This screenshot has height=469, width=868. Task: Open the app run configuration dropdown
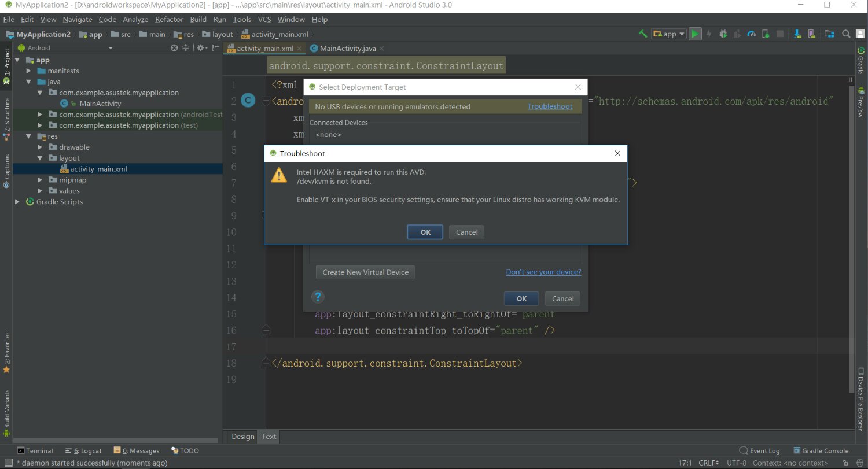[x=669, y=34]
